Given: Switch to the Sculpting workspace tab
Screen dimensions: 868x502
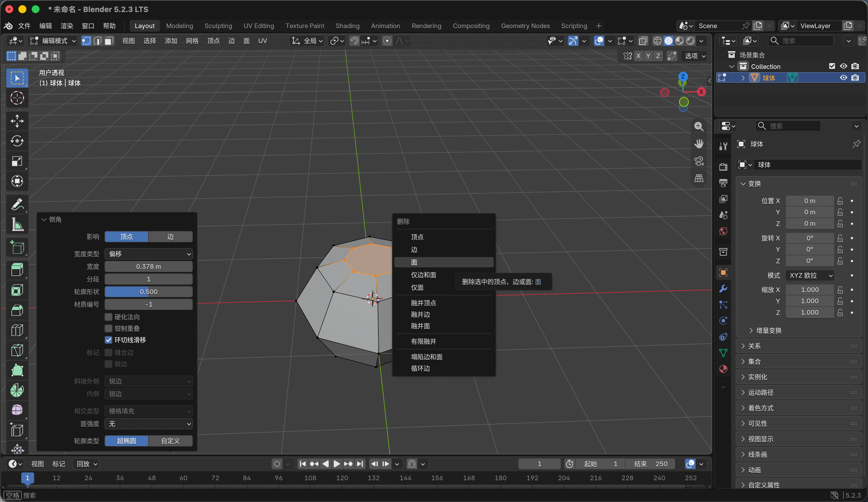Looking at the screenshot, I should [218, 26].
